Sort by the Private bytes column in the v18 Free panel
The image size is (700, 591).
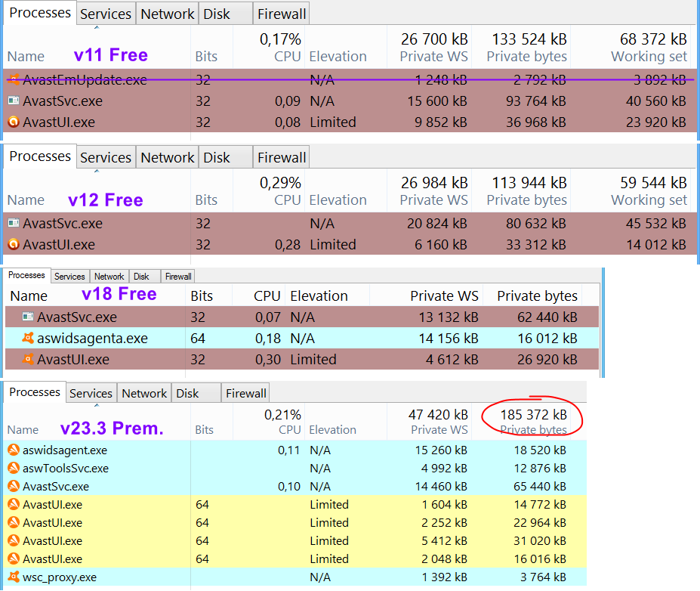click(x=531, y=295)
